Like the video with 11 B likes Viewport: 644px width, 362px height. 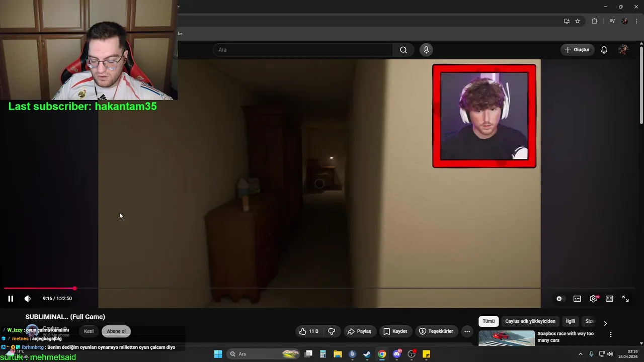(x=308, y=331)
